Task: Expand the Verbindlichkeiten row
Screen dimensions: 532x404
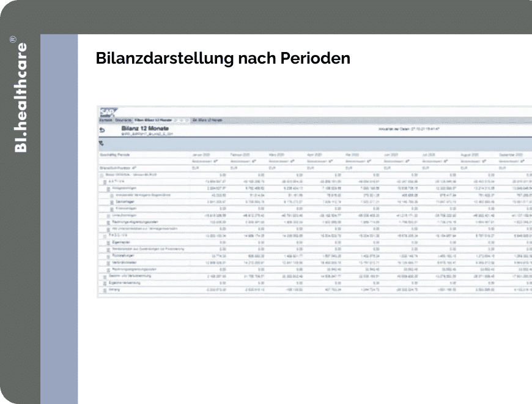Action: tap(108, 263)
